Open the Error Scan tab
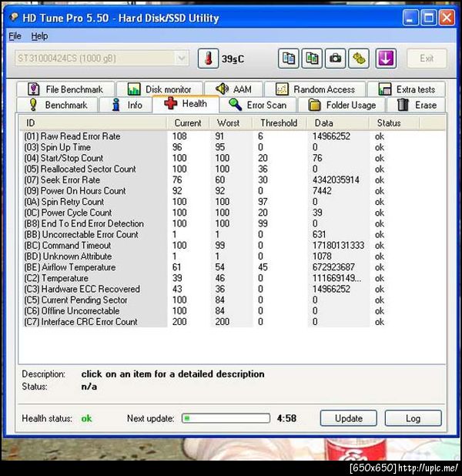The width and height of the screenshot is (462, 476). click(258, 105)
